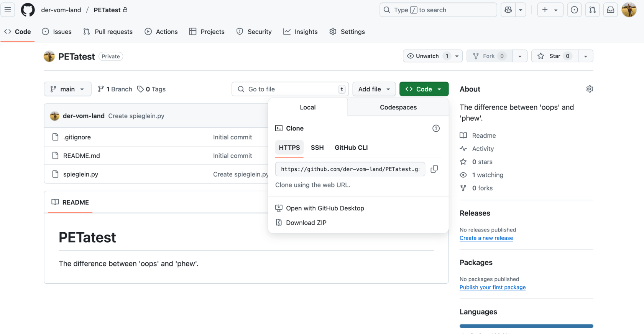Open the hamburger navigation menu

(8, 10)
